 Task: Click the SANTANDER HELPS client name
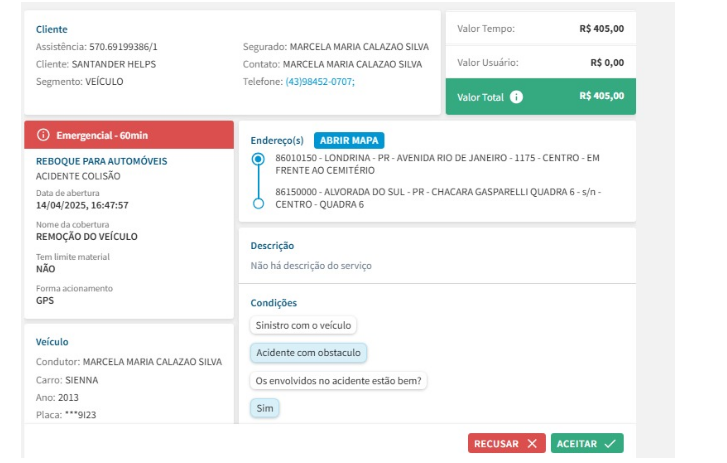[114, 64]
